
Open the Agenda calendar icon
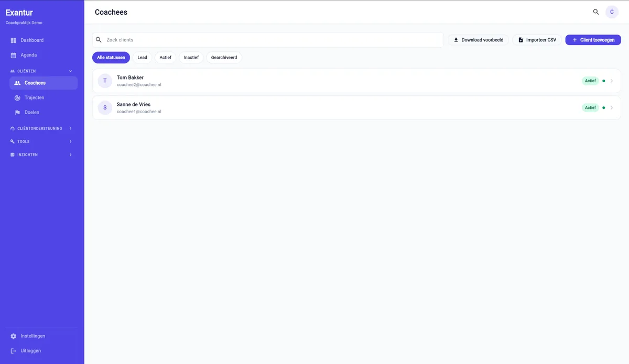14,55
